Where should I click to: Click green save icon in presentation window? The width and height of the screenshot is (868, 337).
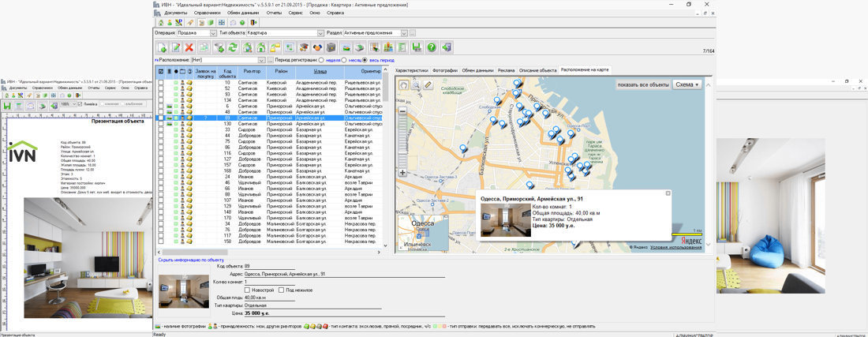pyautogui.click(x=6, y=105)
